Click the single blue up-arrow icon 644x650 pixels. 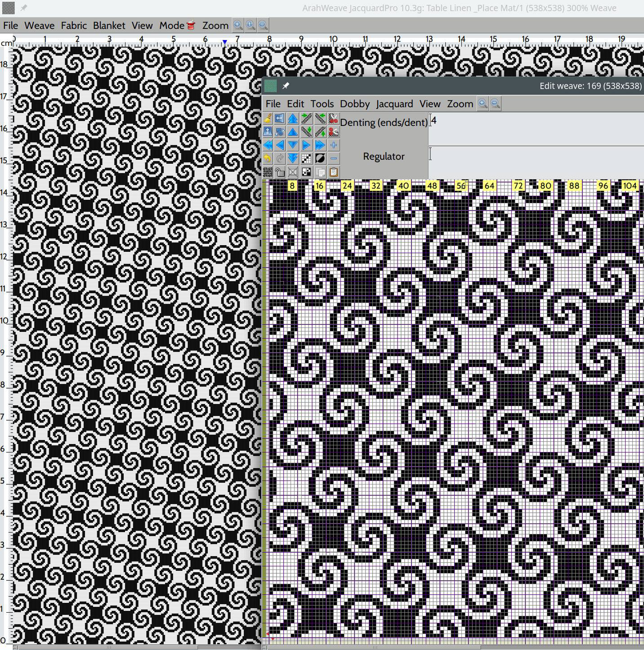coord(293,132)
